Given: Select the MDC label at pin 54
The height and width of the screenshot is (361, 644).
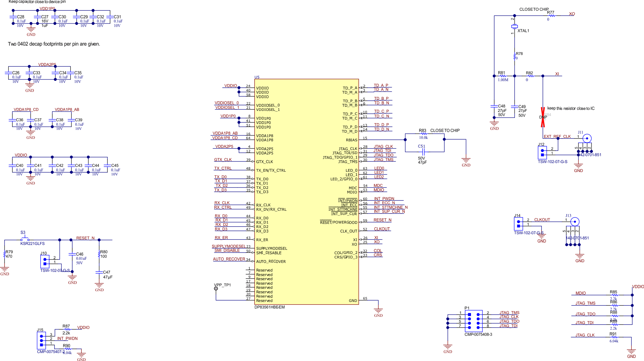Looking at the screenshot, I should 378,186.
